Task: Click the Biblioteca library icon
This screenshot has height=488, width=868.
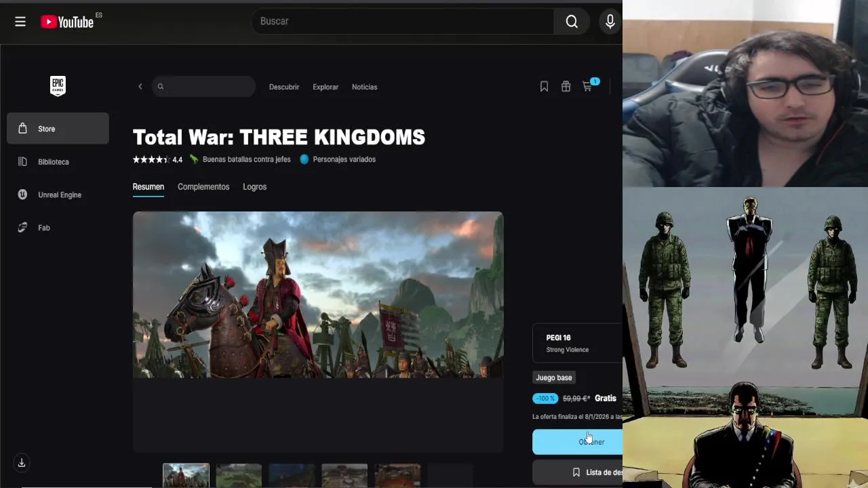Action: 22,162
